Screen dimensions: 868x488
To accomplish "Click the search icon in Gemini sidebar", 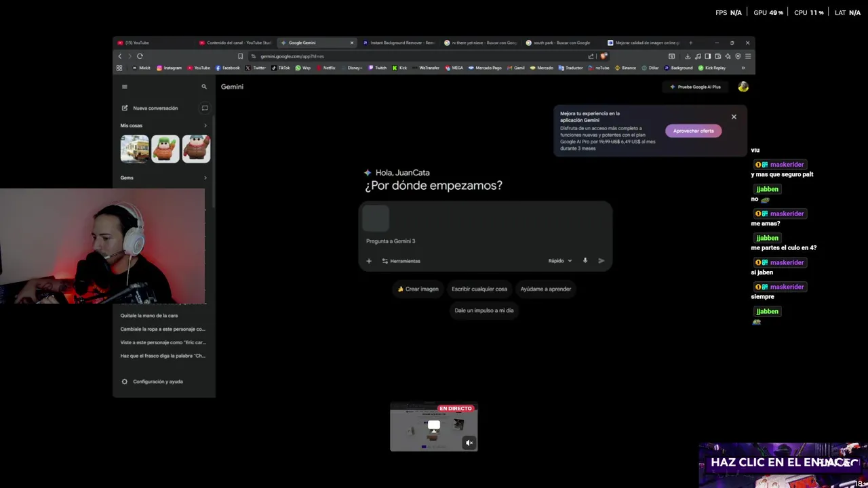I will coord(203,87).
